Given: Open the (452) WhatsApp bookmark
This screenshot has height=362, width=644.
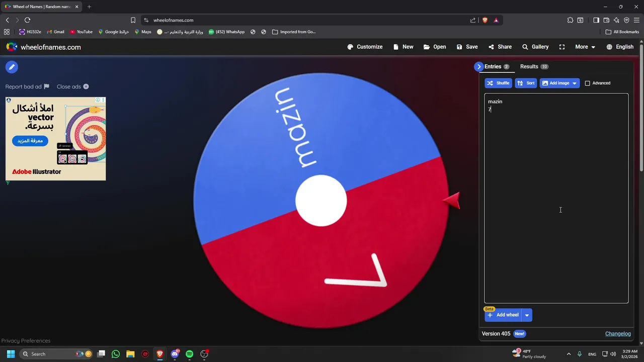Looking at the screenshot, I should (226, 32).
